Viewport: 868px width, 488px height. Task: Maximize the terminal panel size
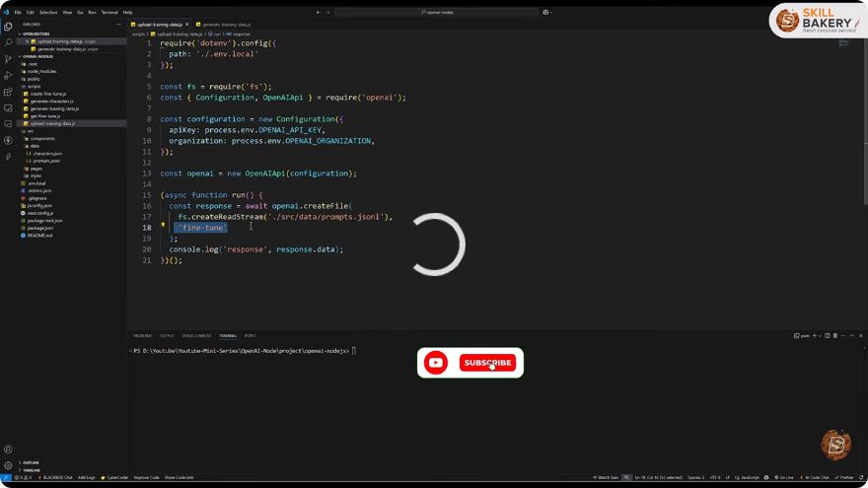click(x=852, y=336)
